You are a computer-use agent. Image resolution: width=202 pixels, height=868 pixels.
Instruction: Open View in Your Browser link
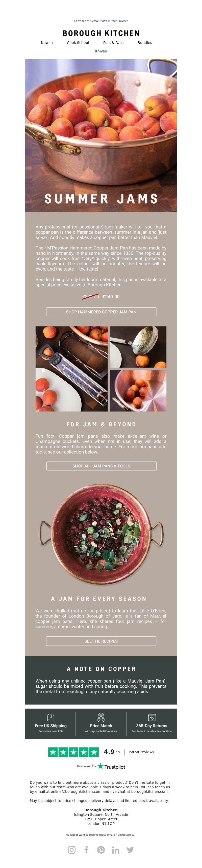coord(115,21)
